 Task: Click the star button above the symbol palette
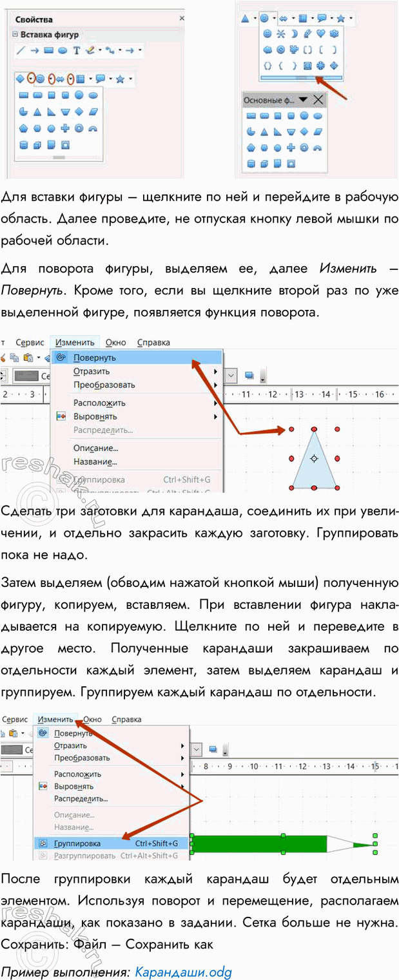click(340, 19)
